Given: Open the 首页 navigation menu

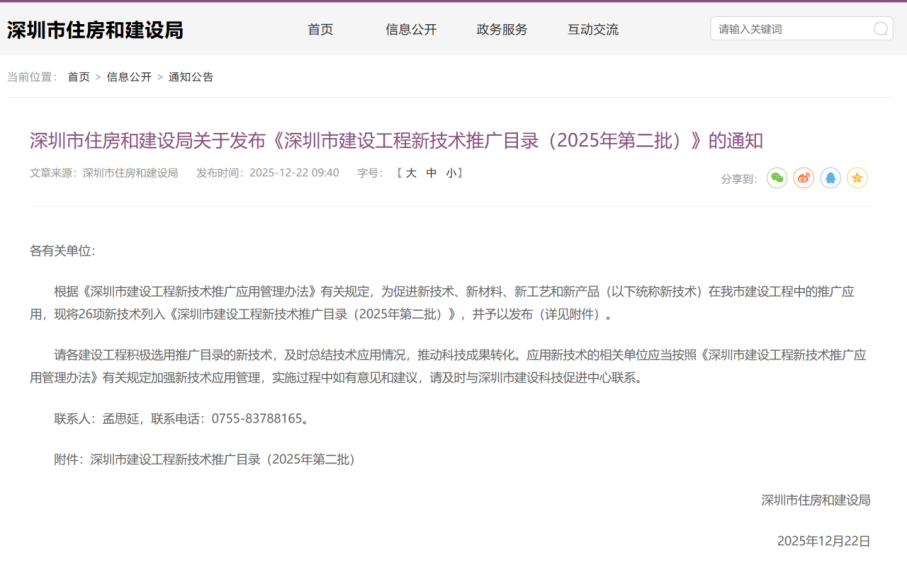Looking at the screenshot, I should (320, 30).
